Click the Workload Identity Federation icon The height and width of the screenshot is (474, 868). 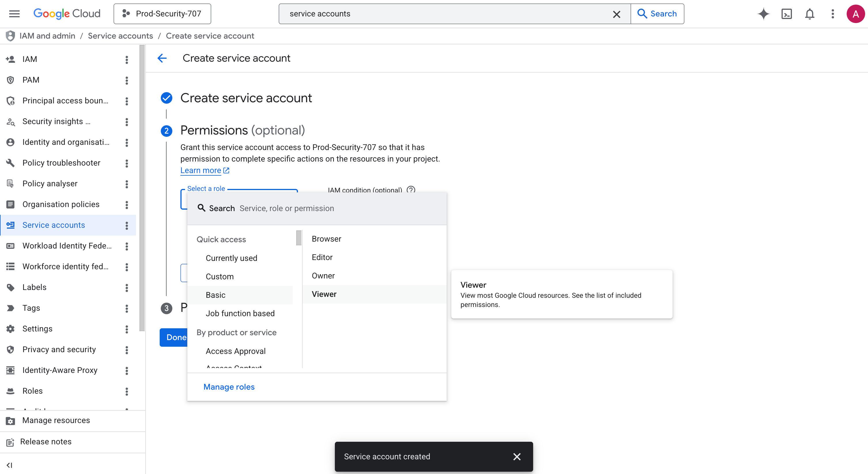click(10, 246)
